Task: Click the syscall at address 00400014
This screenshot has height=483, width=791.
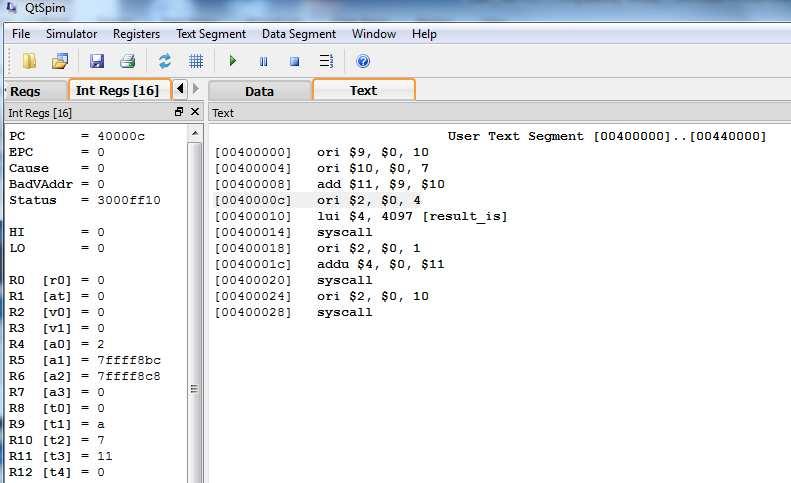Action: pyautogui.click(x=345, y=232)
